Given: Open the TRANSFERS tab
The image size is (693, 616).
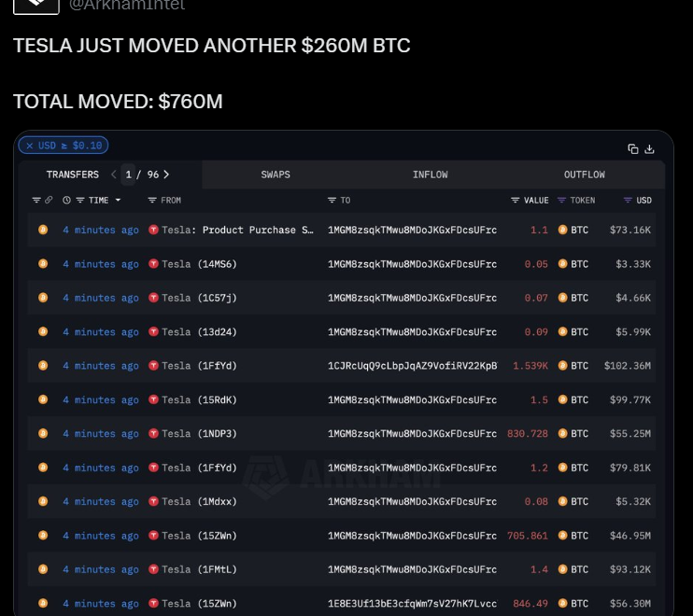Looking at the screenshot, I should pyautogui.click(x=73, y=175).
